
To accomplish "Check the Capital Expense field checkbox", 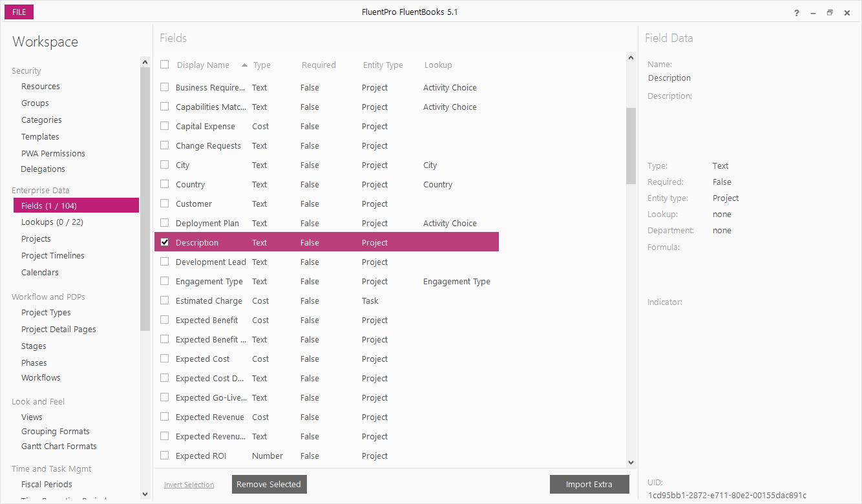I will pos(165,126).
